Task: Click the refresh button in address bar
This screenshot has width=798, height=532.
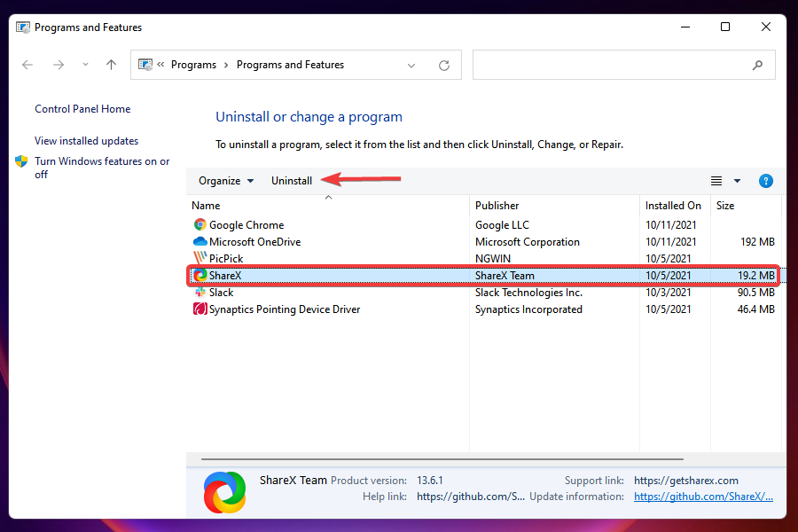Action: (444, 65)
